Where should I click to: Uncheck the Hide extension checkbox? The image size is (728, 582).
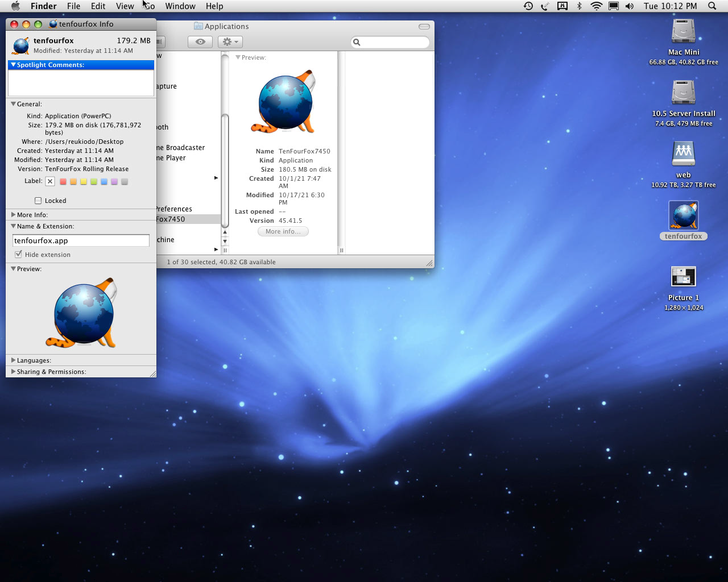coord(19,255)
